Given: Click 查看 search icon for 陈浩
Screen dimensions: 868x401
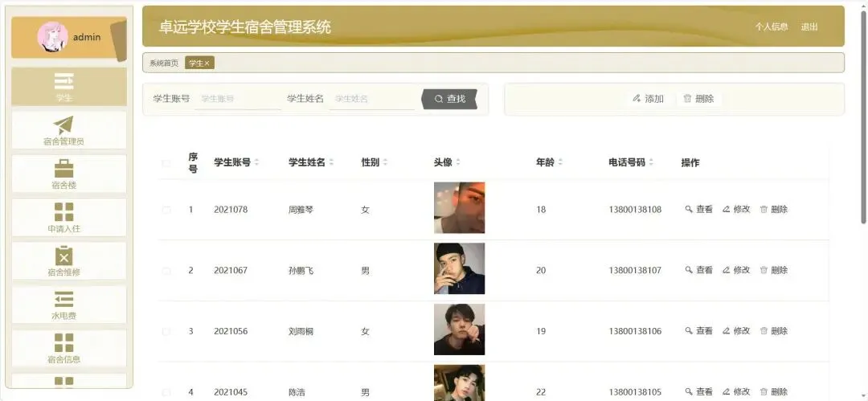Looking at the screenshot, I should (x=690, y=392).
